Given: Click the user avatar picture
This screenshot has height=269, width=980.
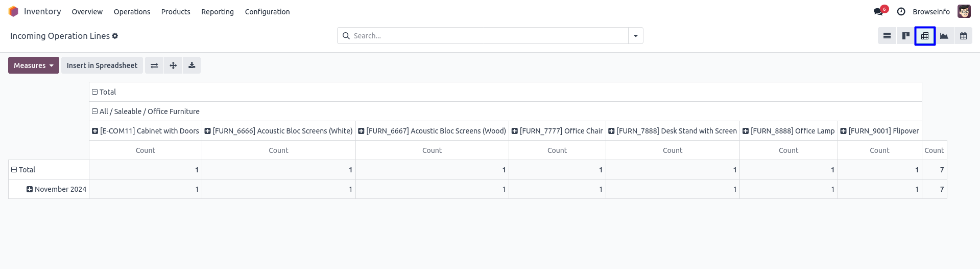Looking at the screenshot, I should tap(964, 11).
